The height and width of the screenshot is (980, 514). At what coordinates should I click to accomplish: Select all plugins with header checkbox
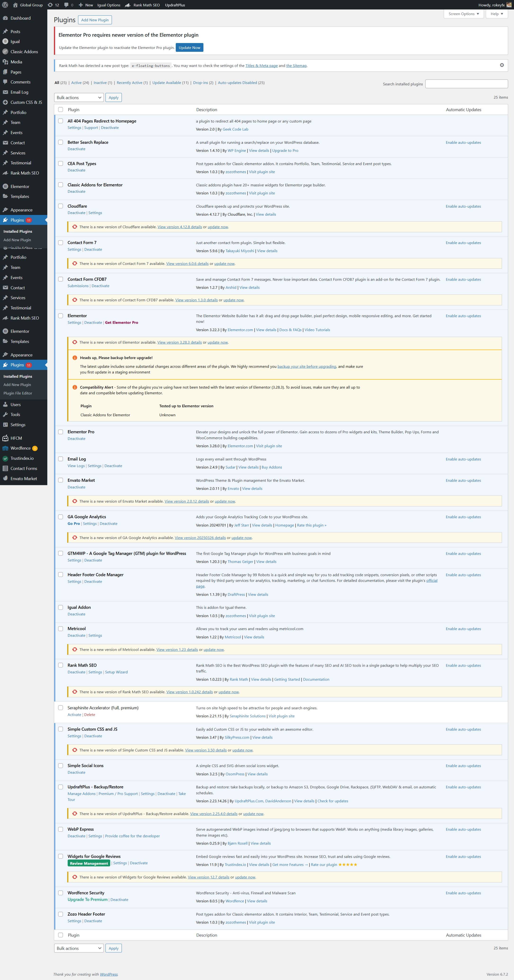click(61, 109)
